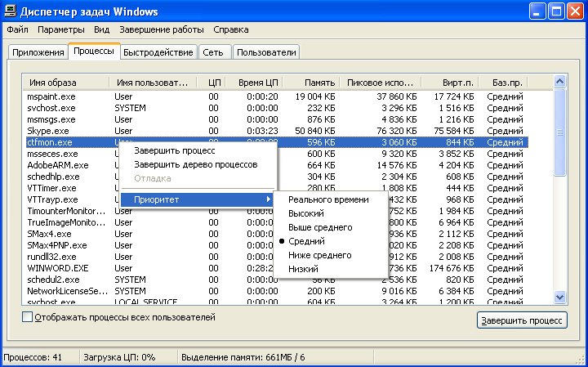Click Выделение памяти status entry

click(243, 357)
